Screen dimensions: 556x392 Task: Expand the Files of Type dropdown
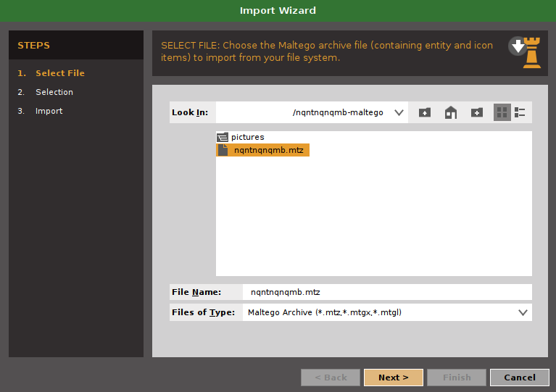point(523,312)
